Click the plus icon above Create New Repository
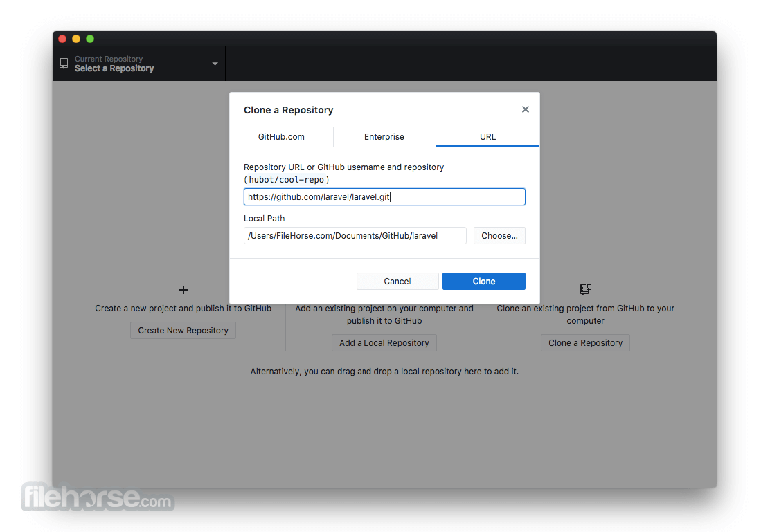This screenshot has width=779, height=532. pos(183,290)
